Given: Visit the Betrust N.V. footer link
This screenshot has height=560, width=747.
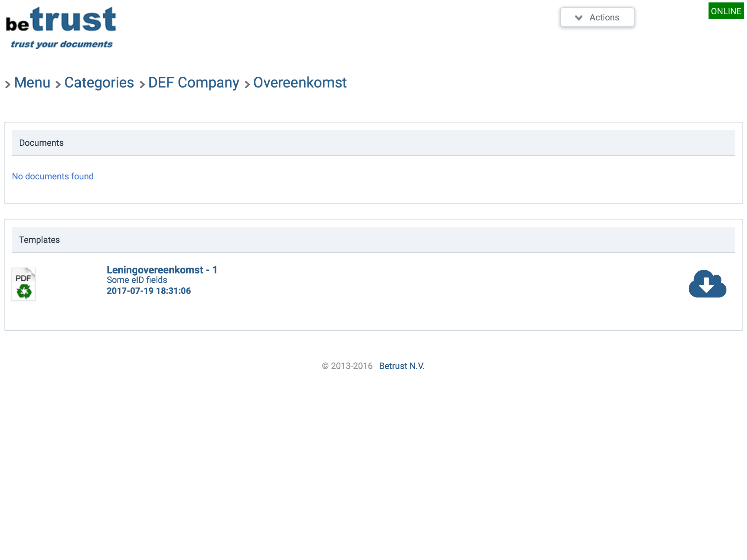Looking at the screenshot, I should 402,366.
